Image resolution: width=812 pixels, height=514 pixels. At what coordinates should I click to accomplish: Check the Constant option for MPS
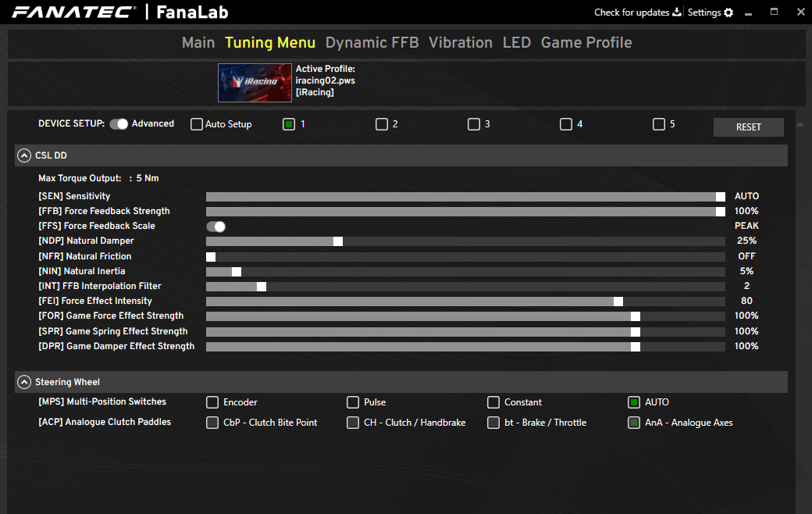(x=493, y=402)
